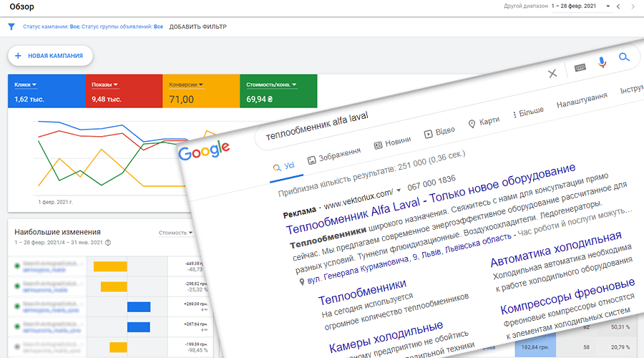
Task: Open the Камеры холодильные sitelink
Action: [386, 337]
